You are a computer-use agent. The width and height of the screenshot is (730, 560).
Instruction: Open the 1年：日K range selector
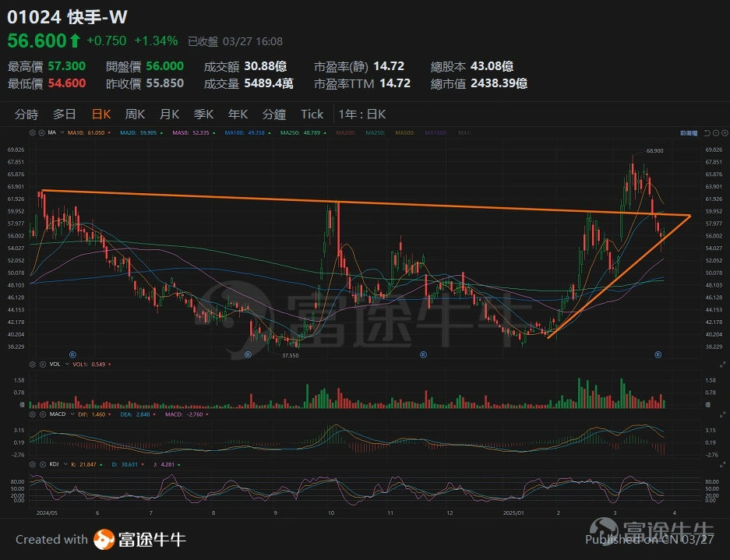click(361, 114)
